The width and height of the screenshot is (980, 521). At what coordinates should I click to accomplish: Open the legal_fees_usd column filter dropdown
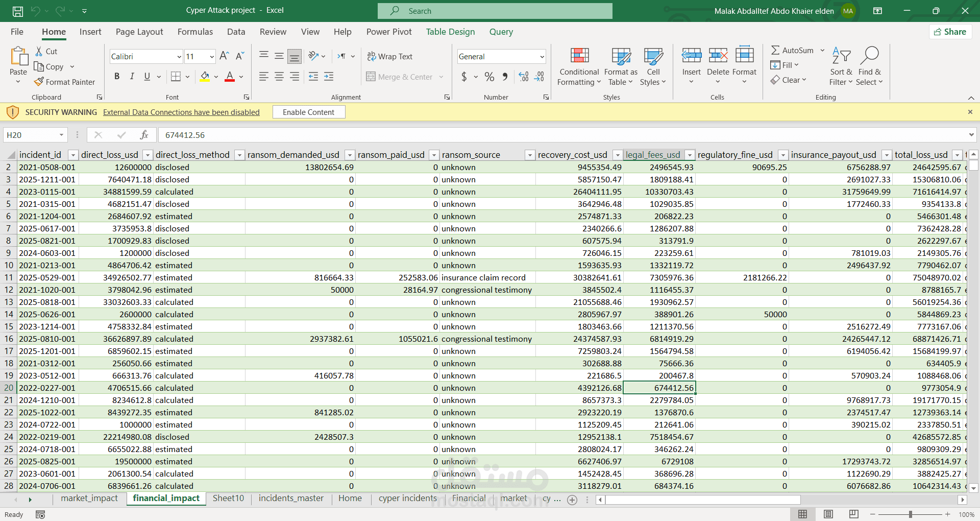(x=690, y=155)
